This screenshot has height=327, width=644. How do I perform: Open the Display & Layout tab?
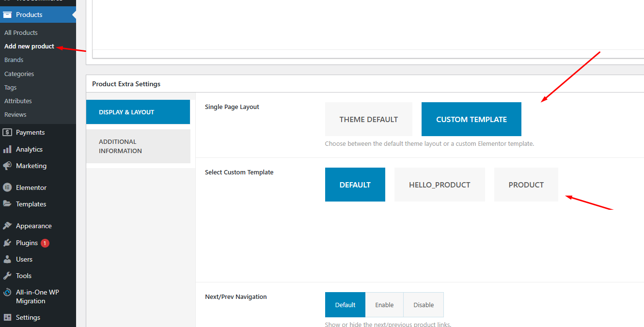tap(138, 112)
